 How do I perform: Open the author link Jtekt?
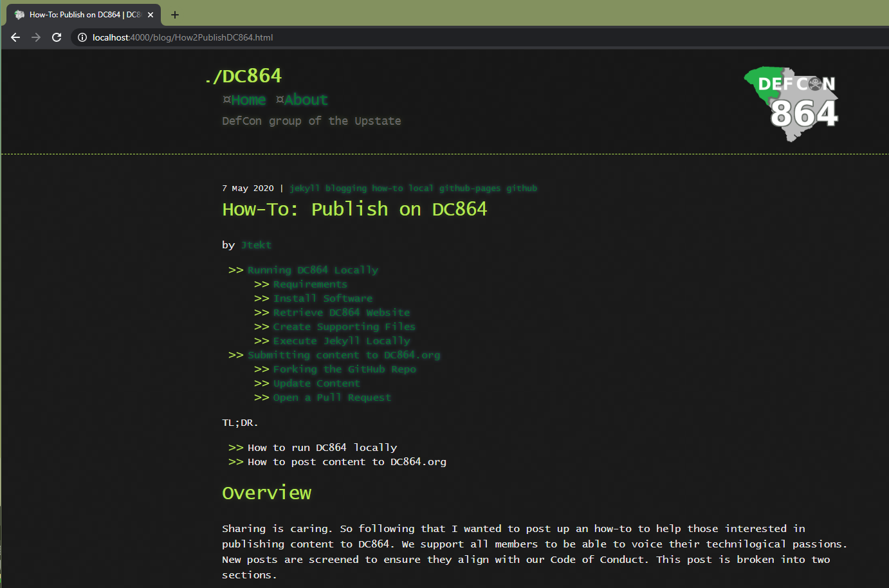pos(256,244)
